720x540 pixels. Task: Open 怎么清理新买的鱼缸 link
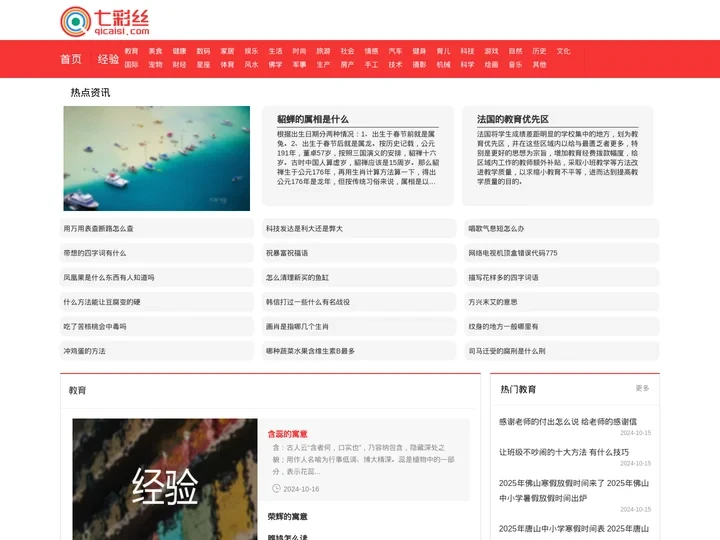point(298,277)
